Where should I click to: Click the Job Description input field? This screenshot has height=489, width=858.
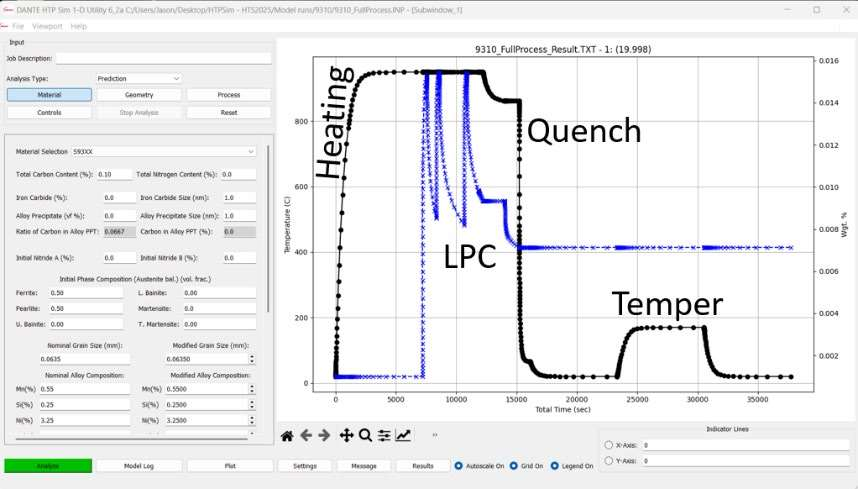[160, 59]
